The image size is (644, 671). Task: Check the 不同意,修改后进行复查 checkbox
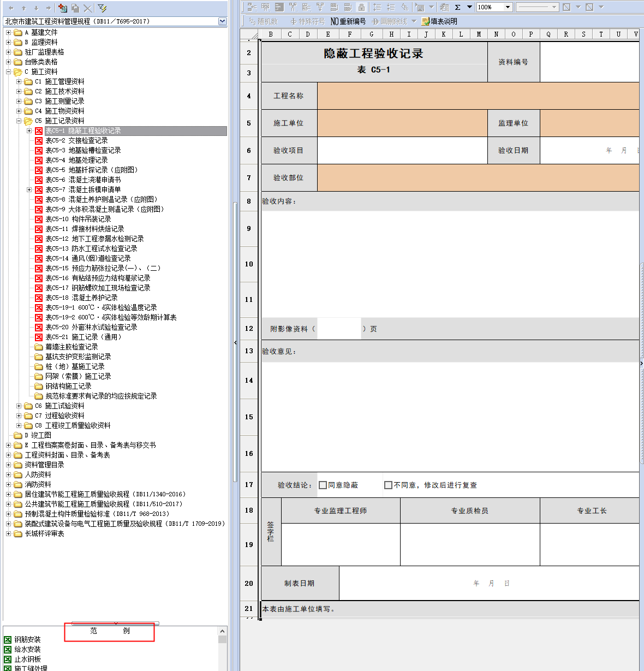388,485
